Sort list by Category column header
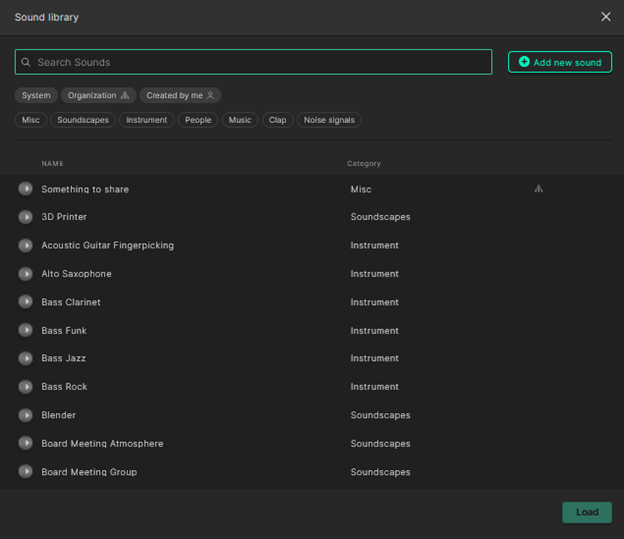Viewport: 624px width, 539px height. (364, 164)
